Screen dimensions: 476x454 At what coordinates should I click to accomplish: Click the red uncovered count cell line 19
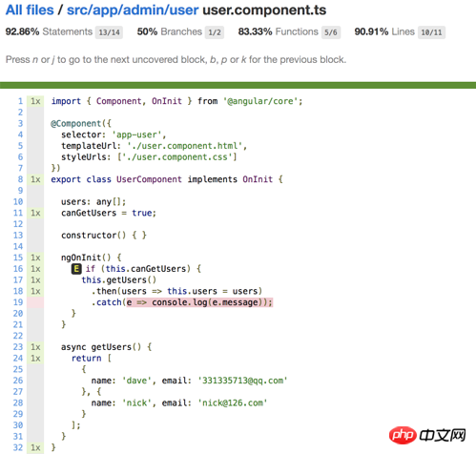pyautogui.click(x=35, y=302)
